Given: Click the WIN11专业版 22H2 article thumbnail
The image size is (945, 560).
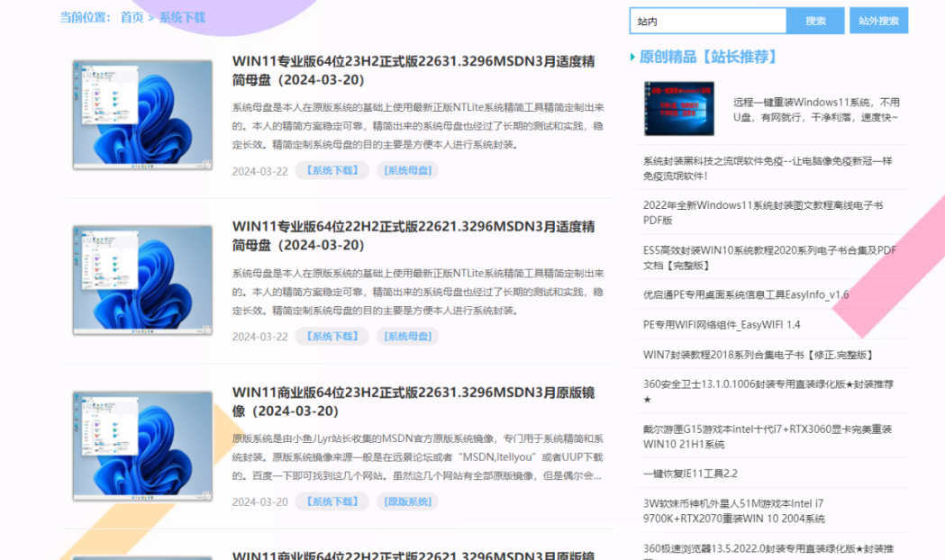Looking at the screenshot, I should coord(142,280).
